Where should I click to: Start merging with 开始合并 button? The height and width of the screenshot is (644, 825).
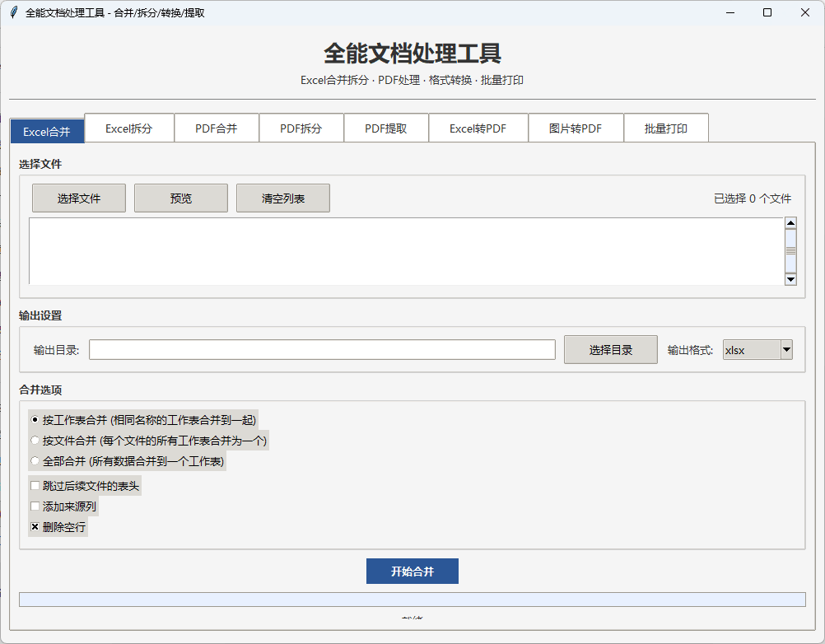412,572
